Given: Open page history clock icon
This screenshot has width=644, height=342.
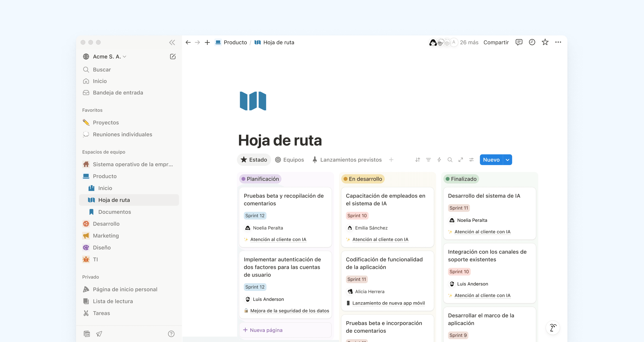Looking at the screenshot, I should coord(532,42).
